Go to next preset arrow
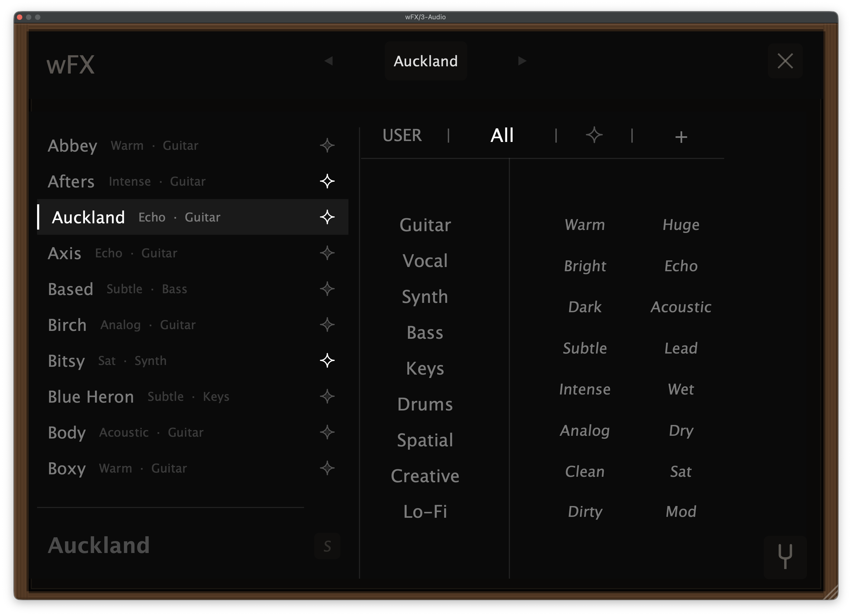Screen dimensions: 852x616 pos(522,61)
